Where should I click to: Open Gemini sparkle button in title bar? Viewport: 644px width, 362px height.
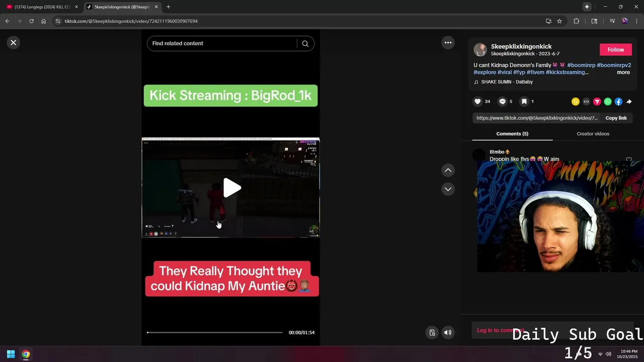click(x=587, y=7)
